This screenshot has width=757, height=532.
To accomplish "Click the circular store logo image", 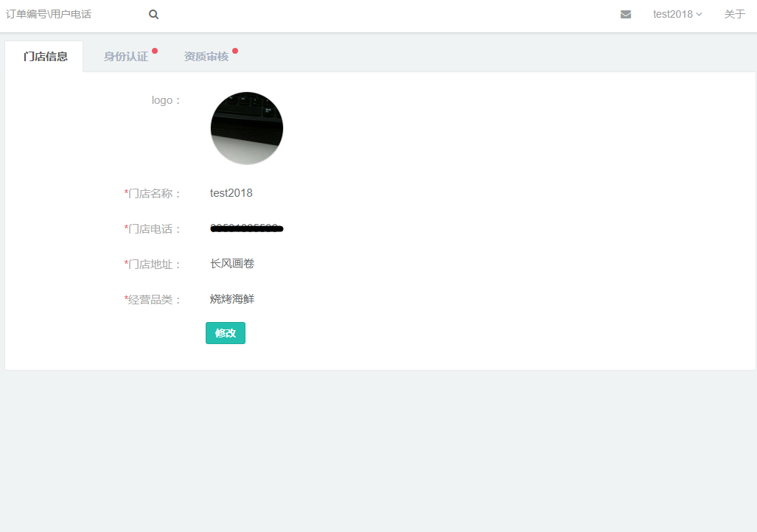I will coord(247,128).
